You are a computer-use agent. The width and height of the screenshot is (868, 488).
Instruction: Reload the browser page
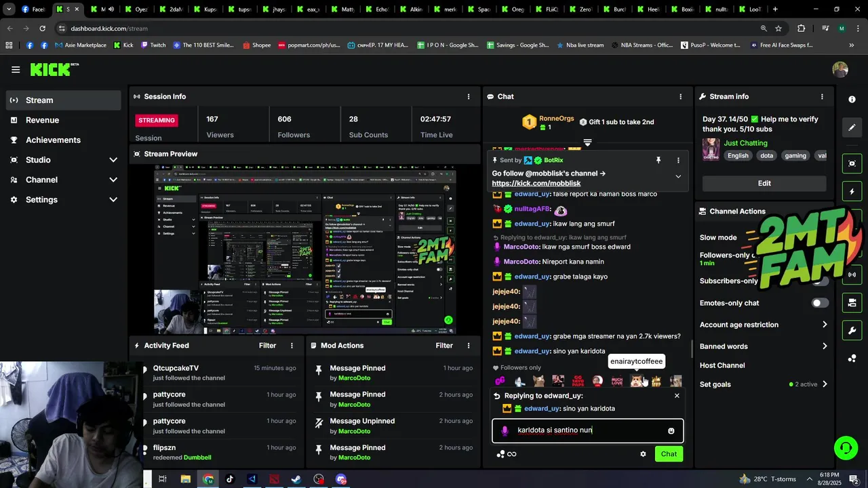[x=42, y=28]
